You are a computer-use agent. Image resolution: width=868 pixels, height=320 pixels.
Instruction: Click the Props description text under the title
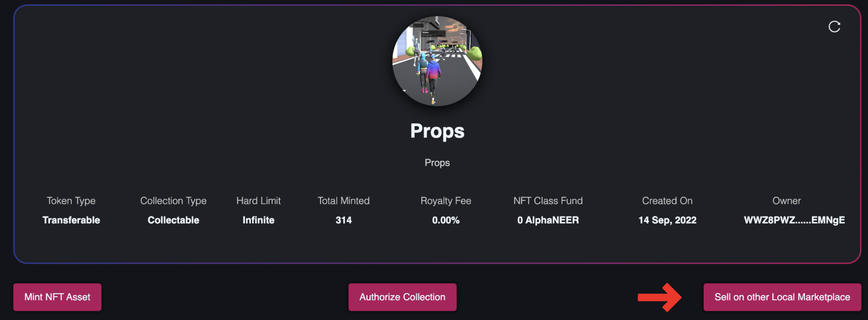click(437, 163)
